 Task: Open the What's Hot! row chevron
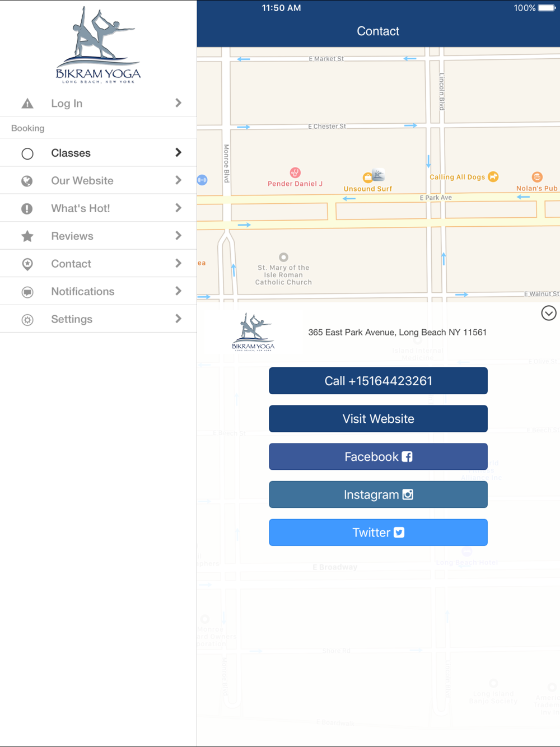pos(178,208)
